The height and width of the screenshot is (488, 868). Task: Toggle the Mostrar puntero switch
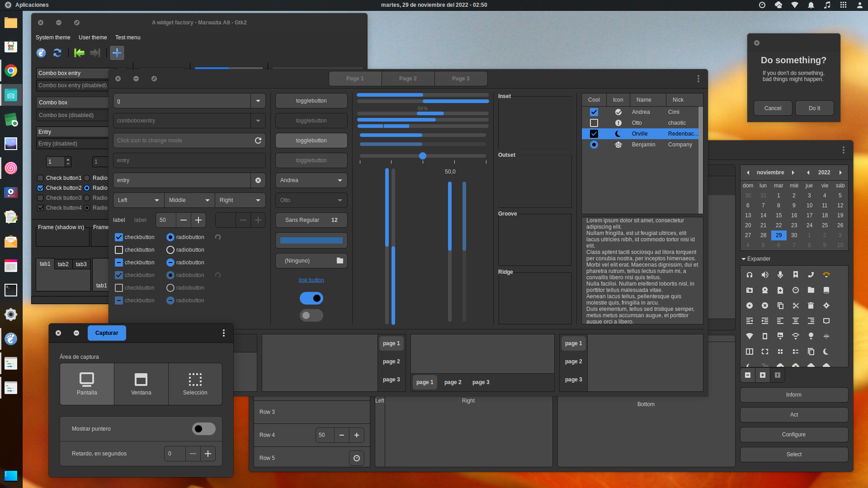point(203,429)
